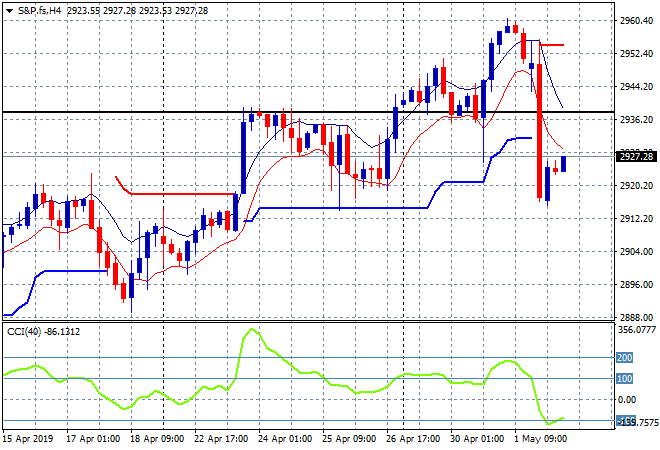Screen dimensions: 660x450
Task: Click the 2920.20 price axis label
Action: click(x=636, y=186)
